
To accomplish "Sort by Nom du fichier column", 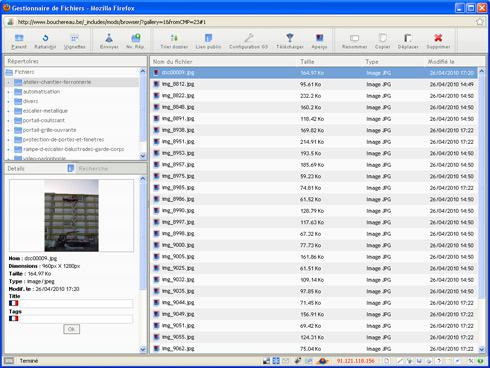I will tap(172, 62).
